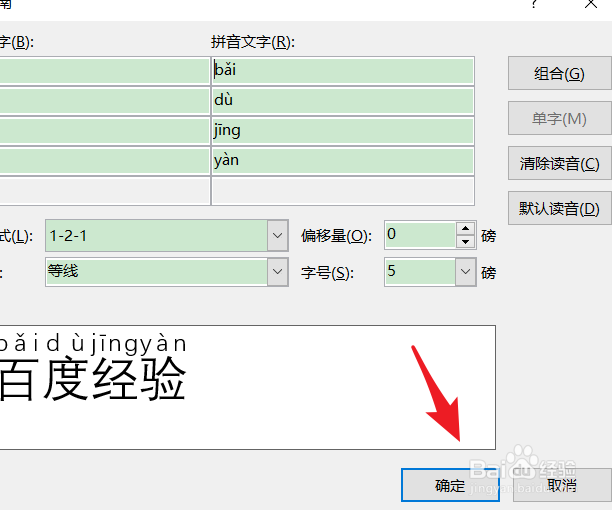Screen dimensions: 612x510
Task: Click the pinyin field containing bǎi
Action: click(343, 71)
